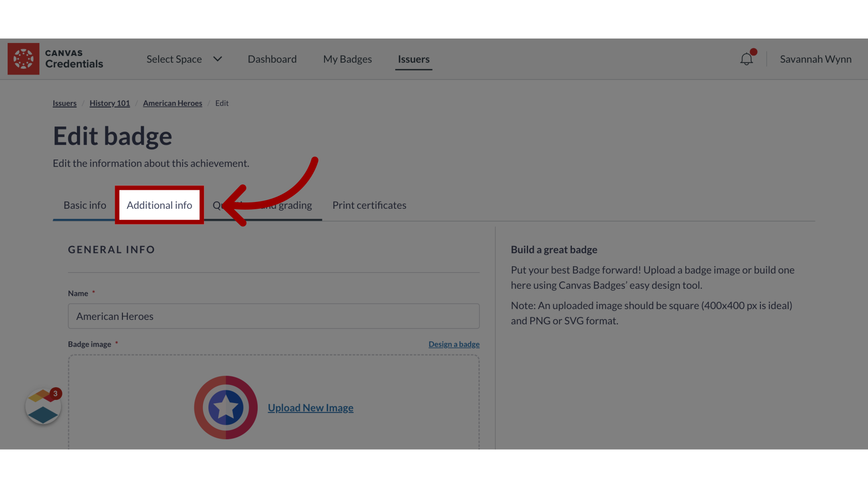The height and width of the screenshot is (488, 868).
Task: Click the badge image thumbnail preview
Action: coord(225,408)
